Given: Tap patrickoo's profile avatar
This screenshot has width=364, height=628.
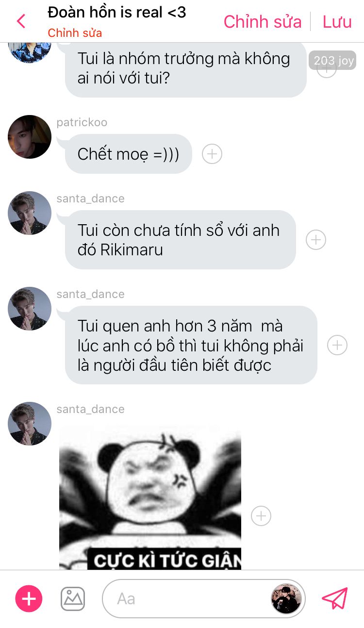Looking at the screenshot, I should [x=30, y=137].
